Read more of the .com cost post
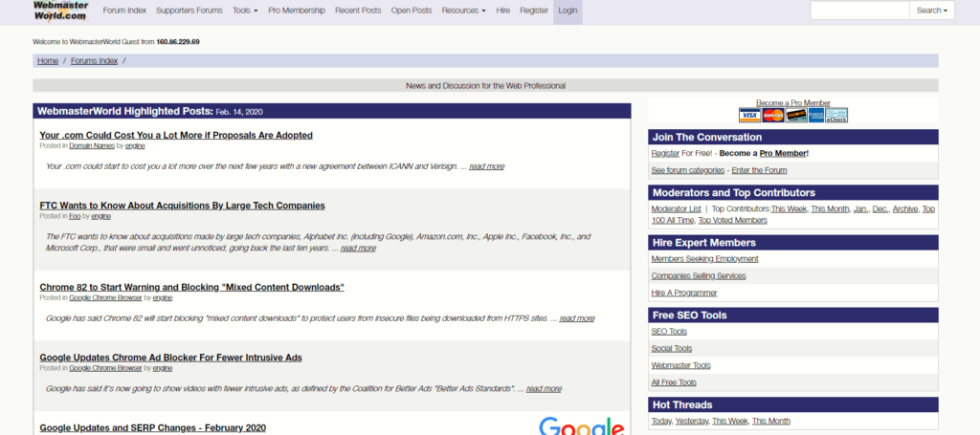 point(486,166)
